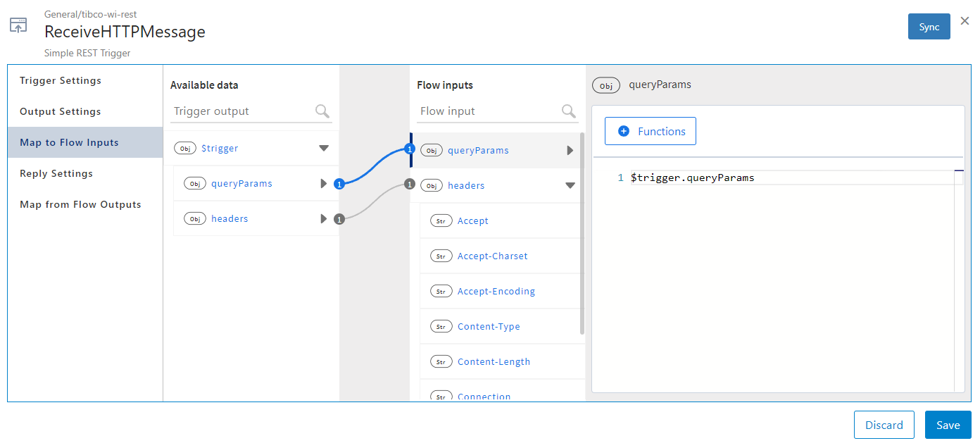Discard the mapping changes
The image size is (980, 448).
pos(884,425)
